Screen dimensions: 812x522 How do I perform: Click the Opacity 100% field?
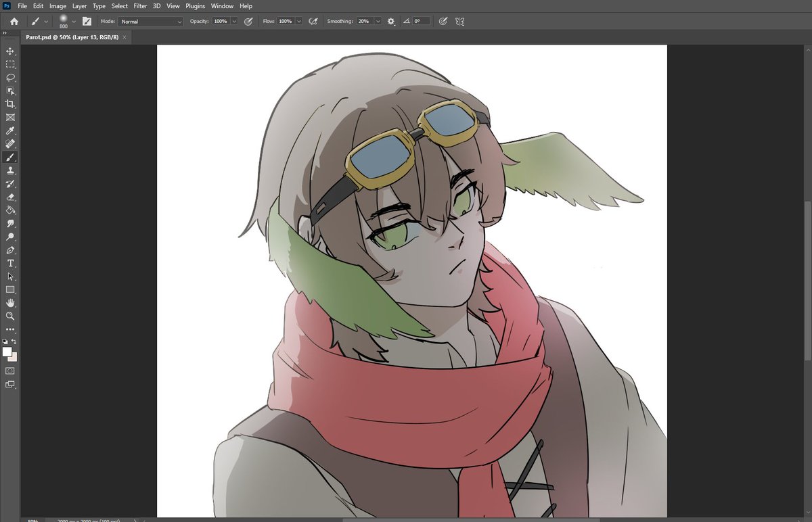[221, 22]
